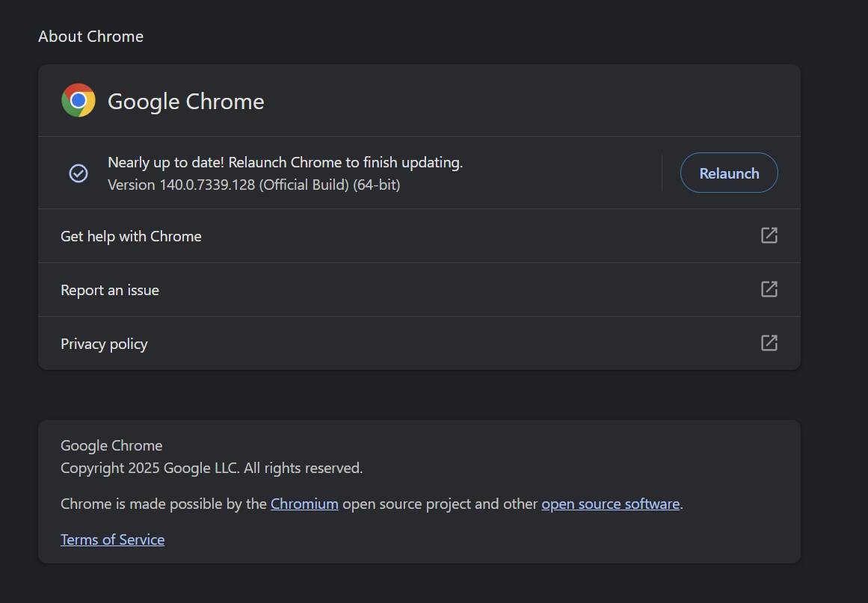This screenshot has height=603, width=868.
Task: Click the Google Chrome logo icon
Action: 78,100
